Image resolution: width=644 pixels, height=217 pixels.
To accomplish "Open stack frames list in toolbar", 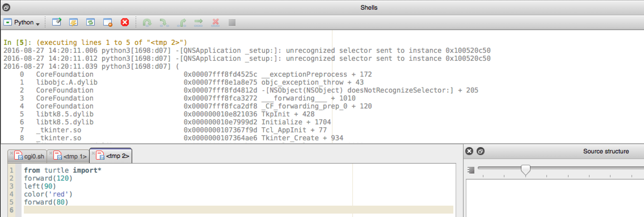I will tap(232, 22).
